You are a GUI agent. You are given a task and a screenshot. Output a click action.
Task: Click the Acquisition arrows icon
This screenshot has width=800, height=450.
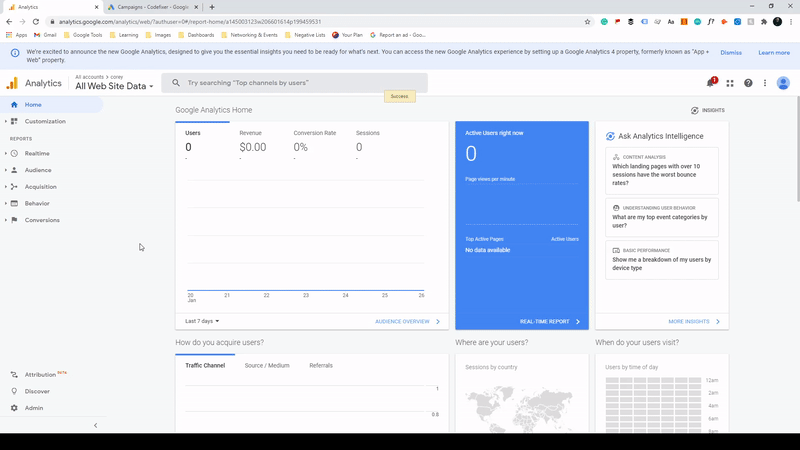coord(14,187)
